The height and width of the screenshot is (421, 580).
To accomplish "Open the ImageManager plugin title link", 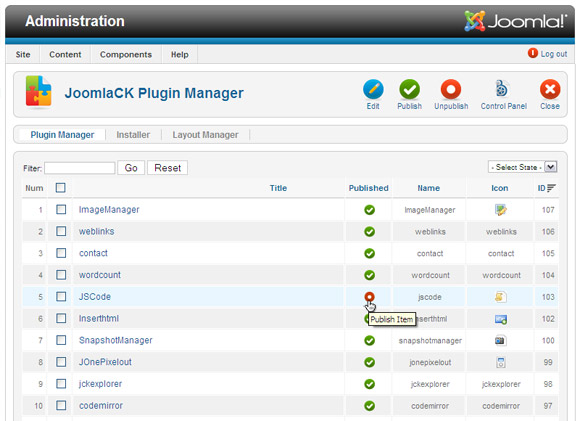I will pyautogui.click(x=109, y=210).
